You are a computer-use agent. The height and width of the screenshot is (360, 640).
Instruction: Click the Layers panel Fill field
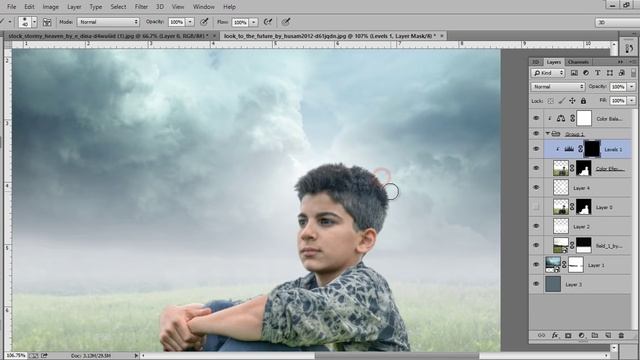tap(618, 100)
